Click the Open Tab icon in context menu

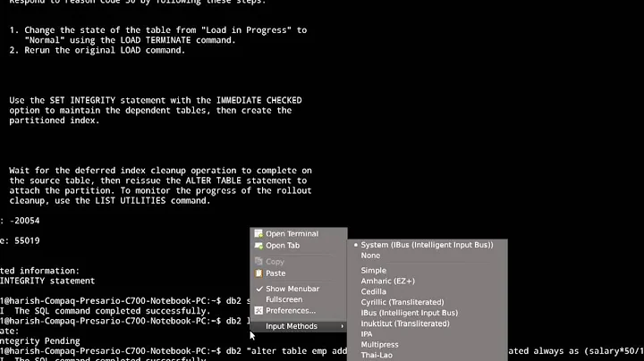(258, 246)
